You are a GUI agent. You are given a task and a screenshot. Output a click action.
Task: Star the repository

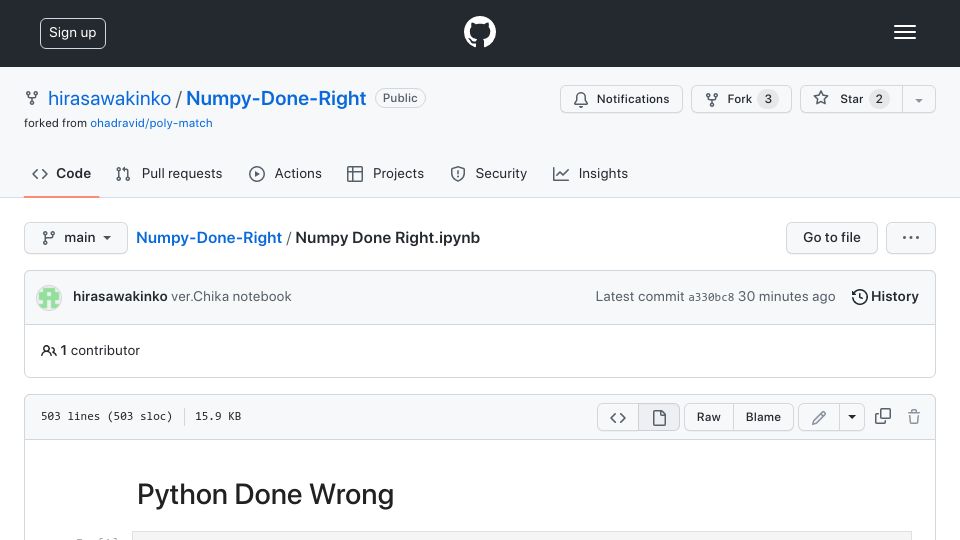(851, 99)
